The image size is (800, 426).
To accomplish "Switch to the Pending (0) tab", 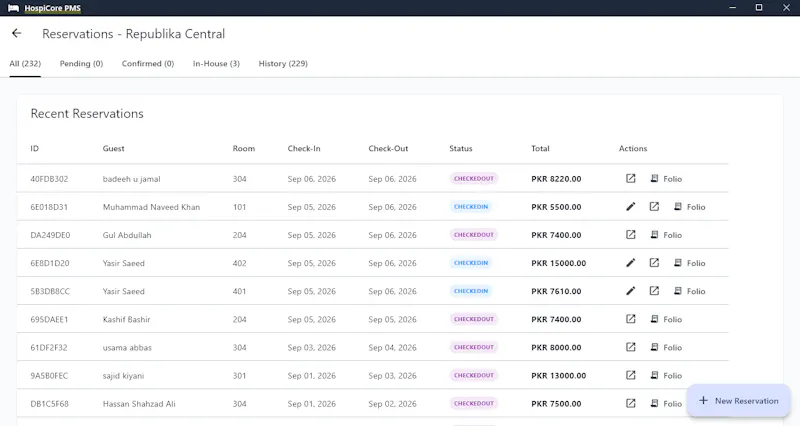I will tap(81, 64).
